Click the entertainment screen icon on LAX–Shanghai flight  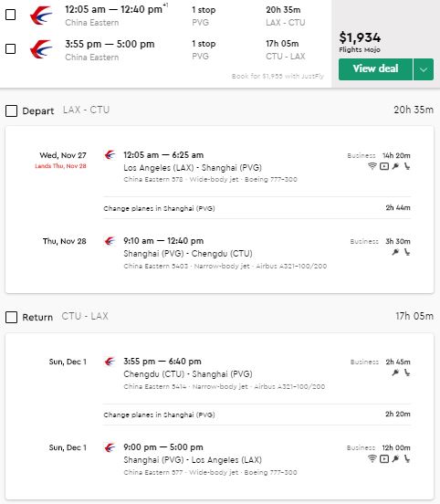[x=384, y=166]
